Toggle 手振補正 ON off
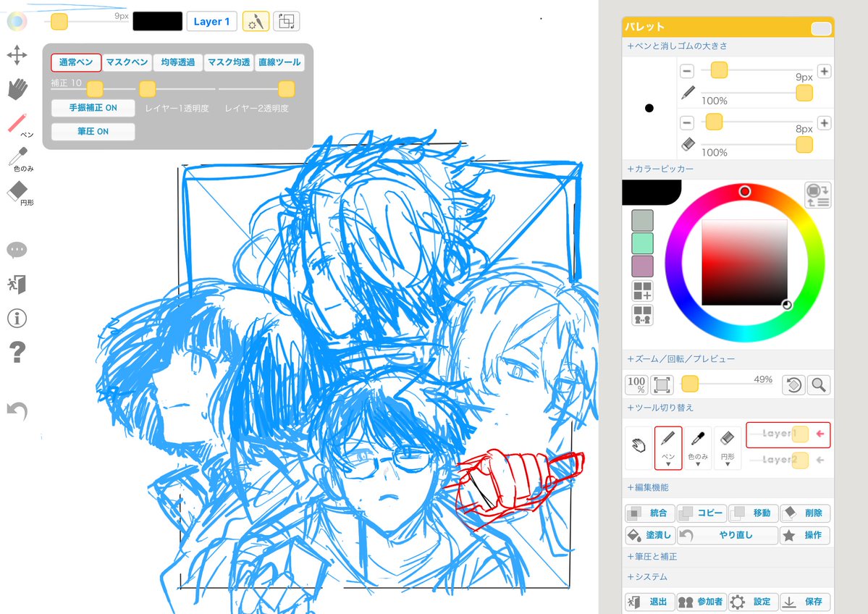 coord(93,107)
